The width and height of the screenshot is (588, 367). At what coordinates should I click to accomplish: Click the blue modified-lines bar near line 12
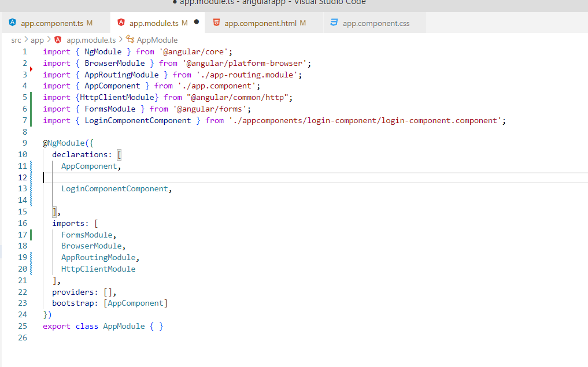tap(31, 177)
